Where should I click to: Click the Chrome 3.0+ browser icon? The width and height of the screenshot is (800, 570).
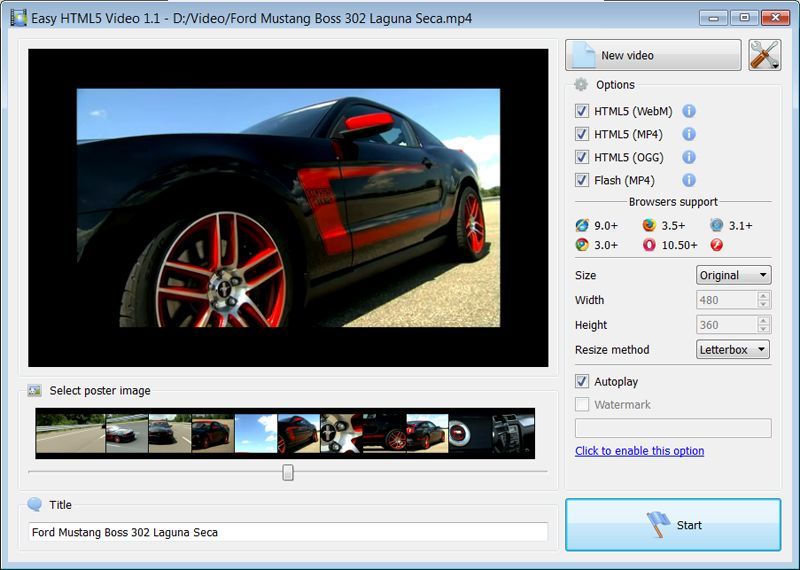tap(582, 245)
